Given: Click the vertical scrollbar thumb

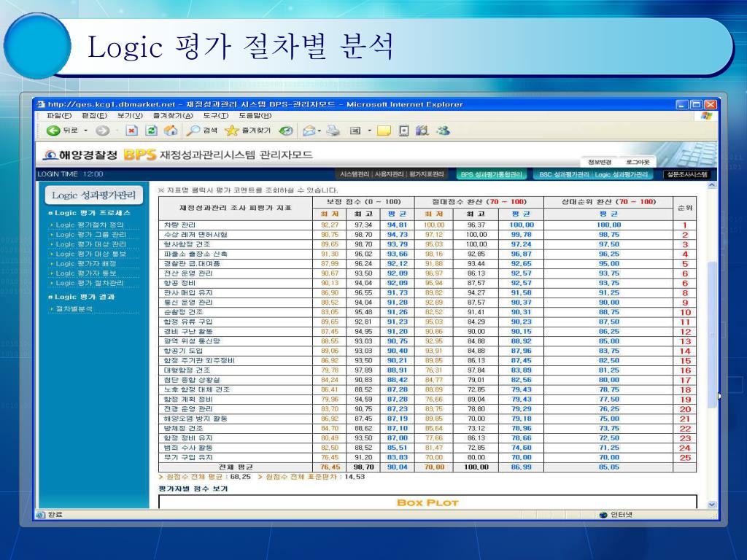Looking at the screenshot, I should coord(712,335).
